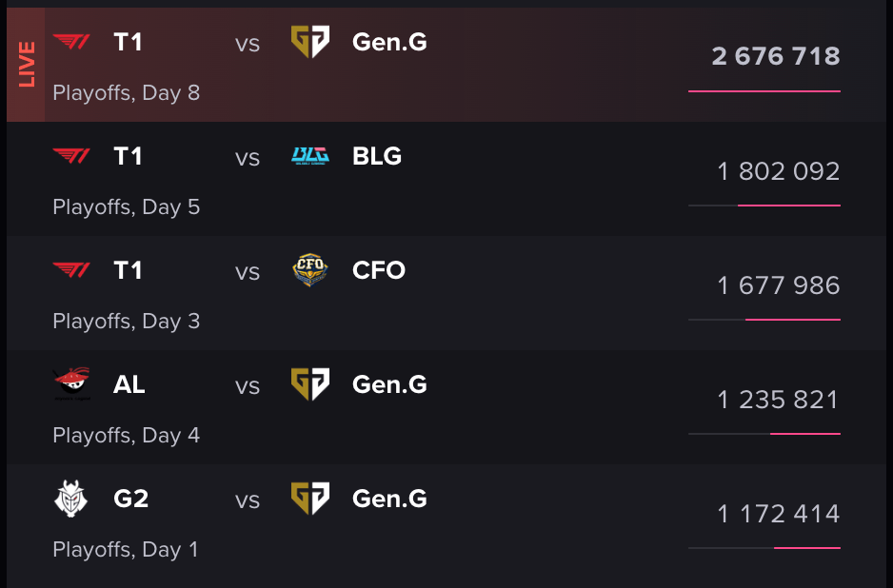This screenshot has height=588, width=893.
Task: Open the Playoffs, Day 3 match row
Action: pos(446,293)
